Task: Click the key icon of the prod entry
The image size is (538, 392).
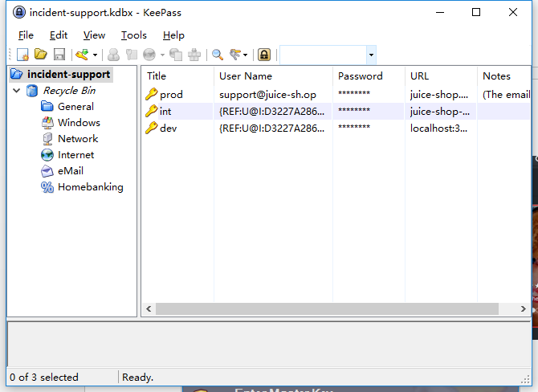Action: pos(151,94)
